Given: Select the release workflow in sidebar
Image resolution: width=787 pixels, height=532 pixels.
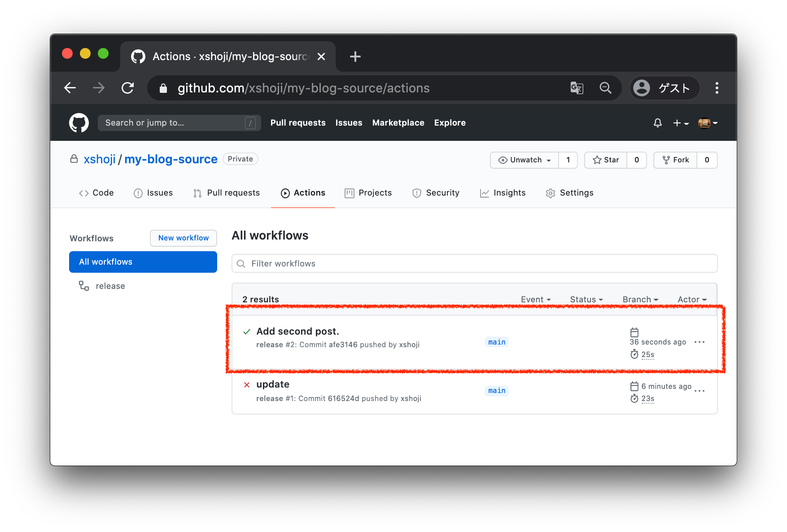Looking at the screenshot, I should coord(110,286).
